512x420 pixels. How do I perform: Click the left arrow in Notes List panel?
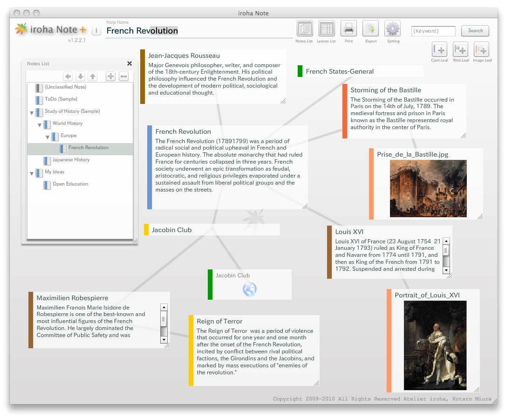(x=68, y=76)
